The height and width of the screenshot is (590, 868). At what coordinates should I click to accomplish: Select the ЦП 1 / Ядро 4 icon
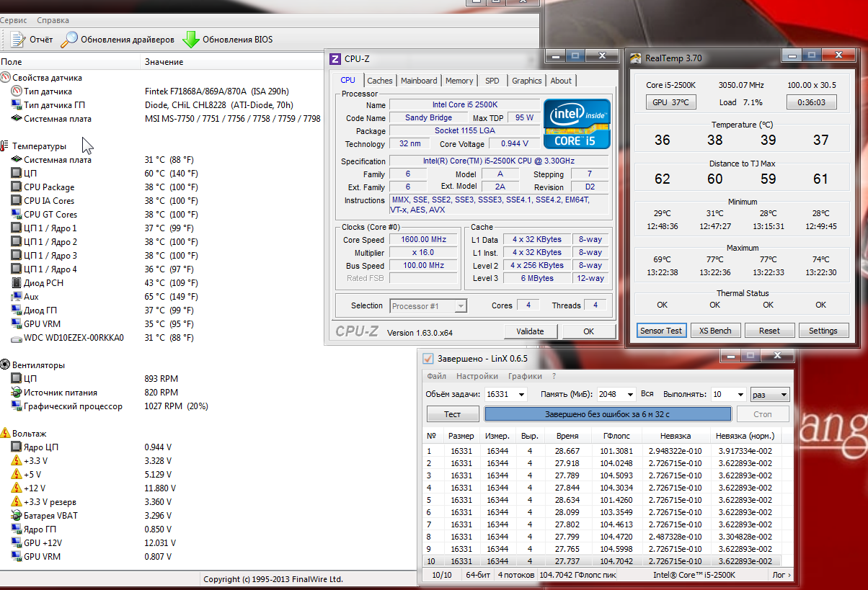(x=17, y=269)
